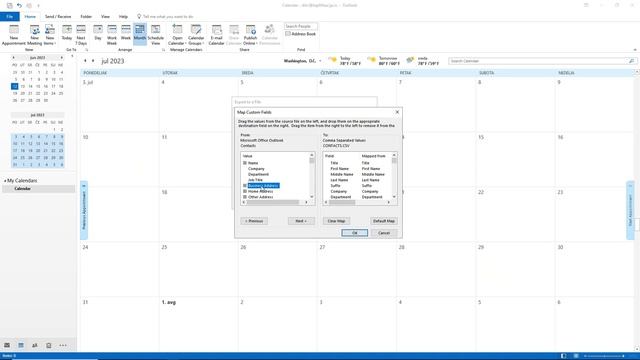Image resolution: width=640 pixels, height=360 pixels.
Task: Open the navigation bar more options ellipsis
Action: click(x=63, y=345)
